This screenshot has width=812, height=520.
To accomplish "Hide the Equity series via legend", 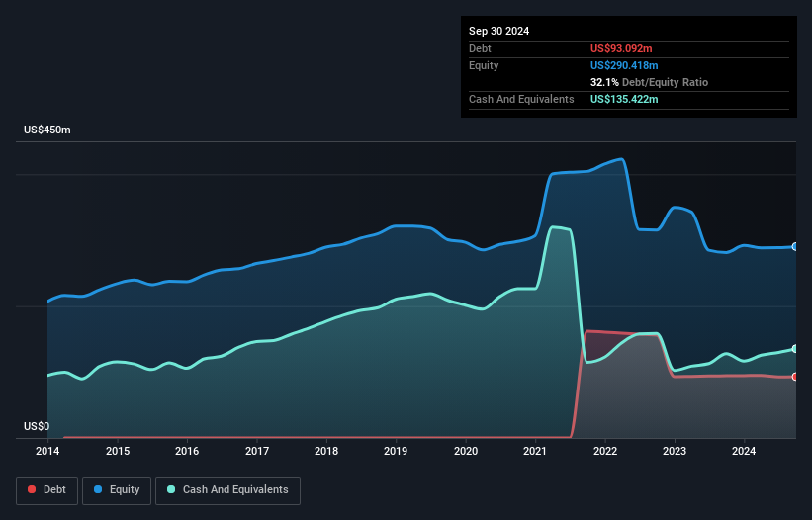I will coord(117,489).
